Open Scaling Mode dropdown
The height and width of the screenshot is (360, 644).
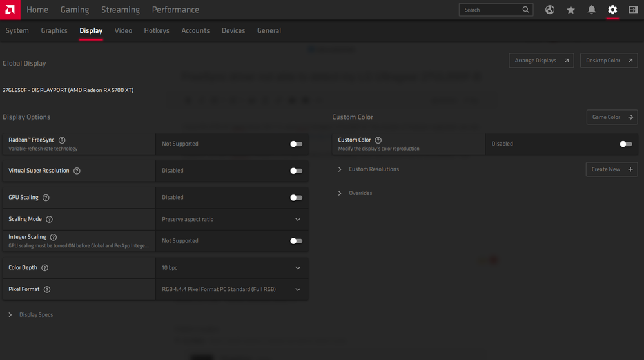click(232, 219)
